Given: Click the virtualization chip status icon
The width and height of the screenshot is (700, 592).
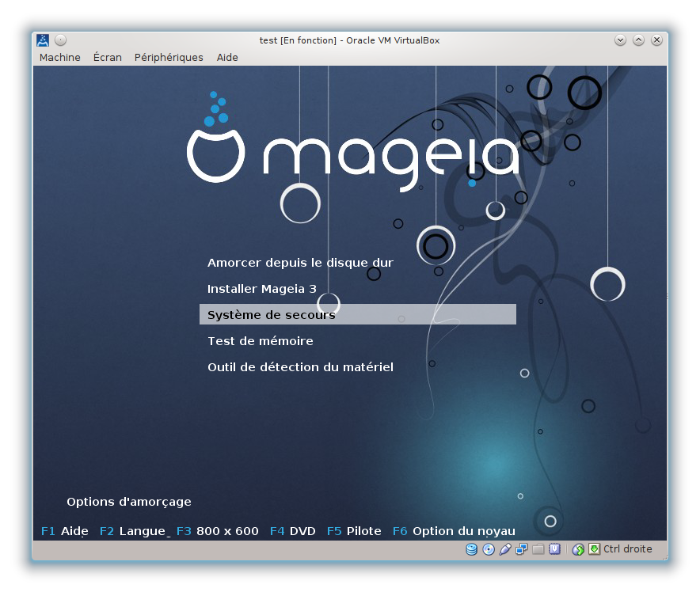Looking at the screenshot, I should click(554, 549).
